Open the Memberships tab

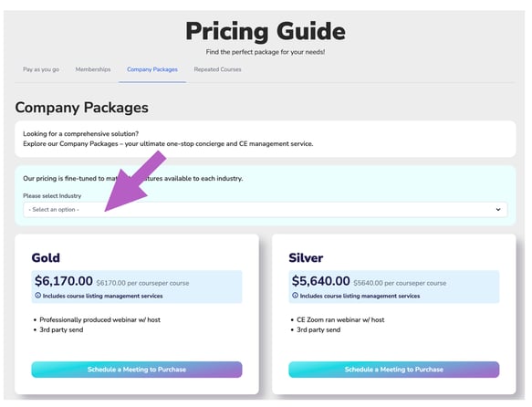point(93,69)
